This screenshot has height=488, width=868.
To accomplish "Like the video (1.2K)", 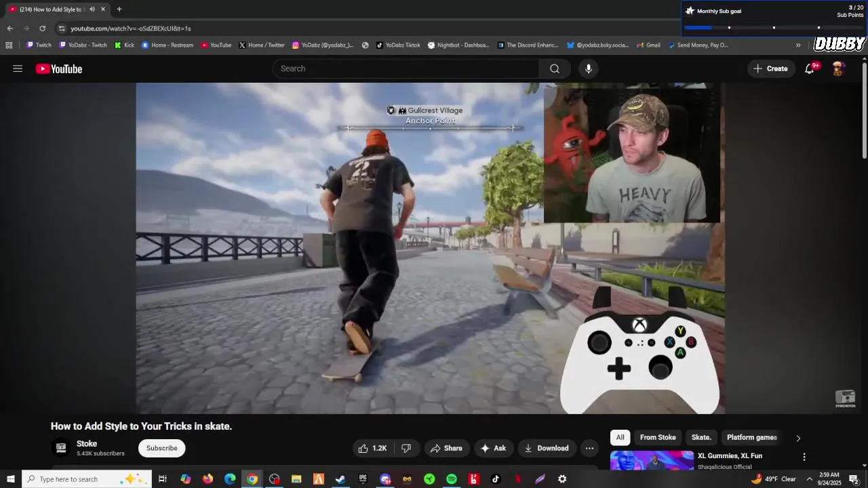I will pyautogui.click(x=373, y=448).
